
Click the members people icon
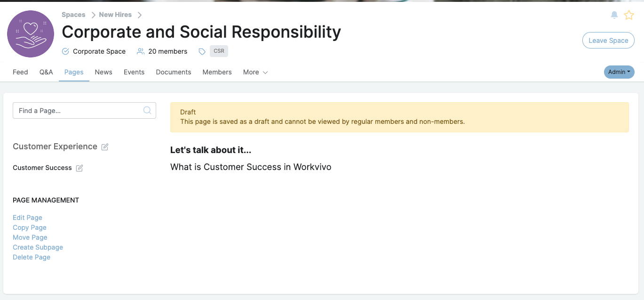coord(140,51)
